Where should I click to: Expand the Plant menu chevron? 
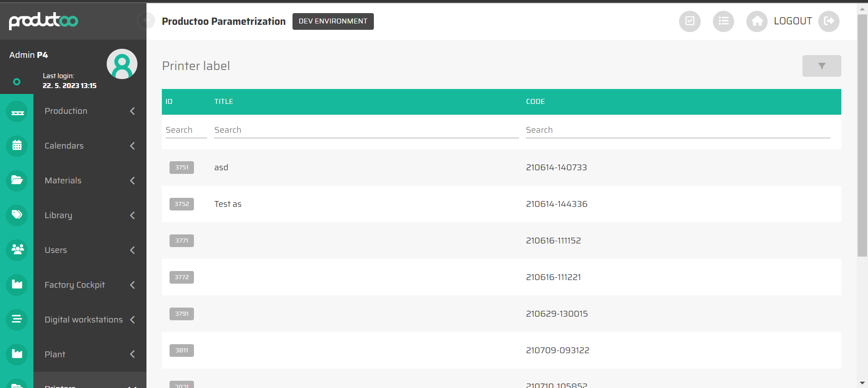(x=132, y=354)
